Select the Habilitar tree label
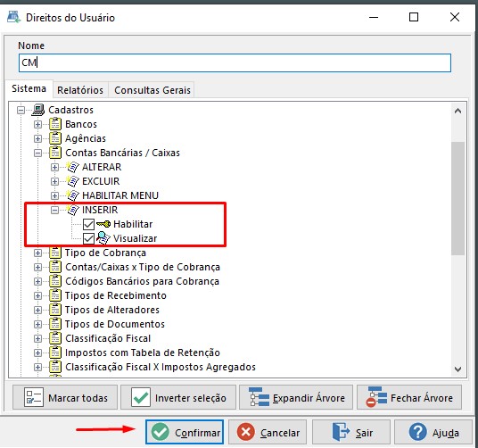Image resolution: width=478 pixels, height=448 pixels. coord(133,224)
